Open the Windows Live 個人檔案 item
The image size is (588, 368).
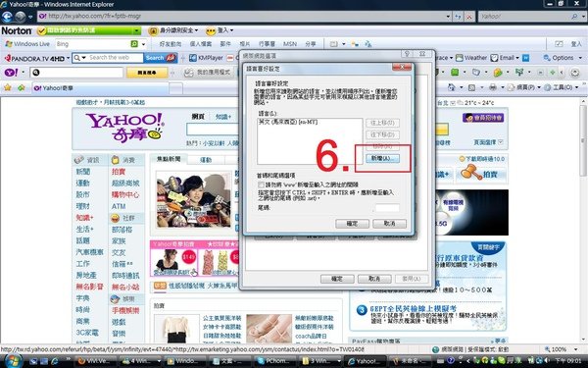click(x=200, y=44)
